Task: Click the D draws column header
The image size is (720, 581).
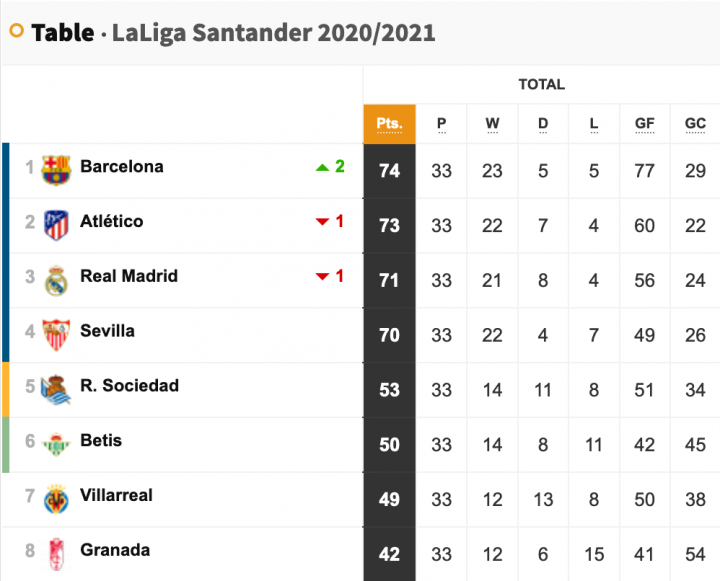Action: (x=543, y=124)
